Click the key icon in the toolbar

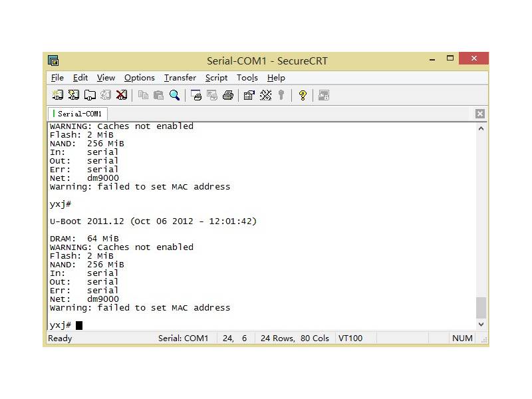[x=281, y=95]
